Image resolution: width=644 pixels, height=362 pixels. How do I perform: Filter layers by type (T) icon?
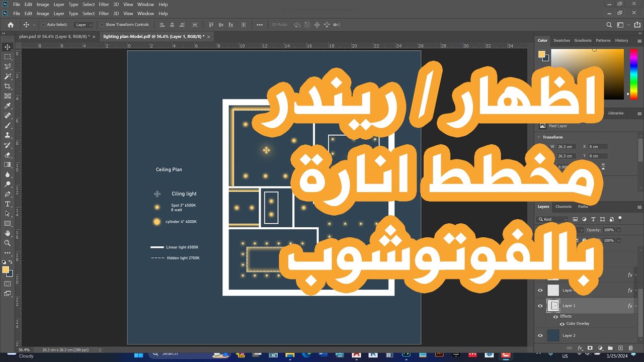tap(593, 219)
